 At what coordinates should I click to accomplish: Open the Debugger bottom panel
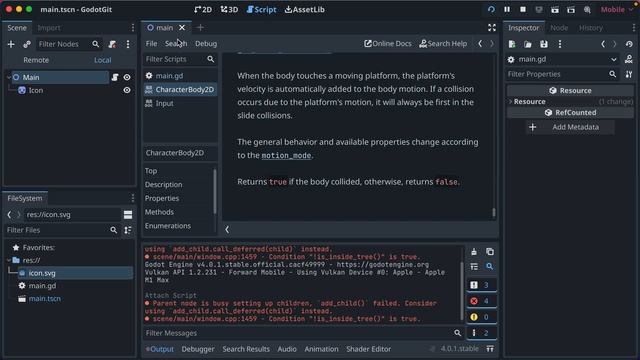tap(198, 349)
